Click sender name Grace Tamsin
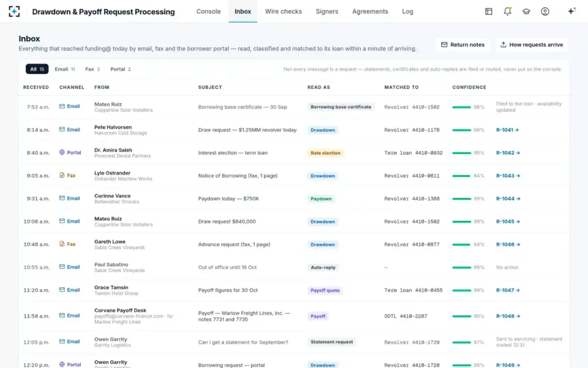Viewport: 588px width, 368px height. pyautogui.click(x=111, y=288)
